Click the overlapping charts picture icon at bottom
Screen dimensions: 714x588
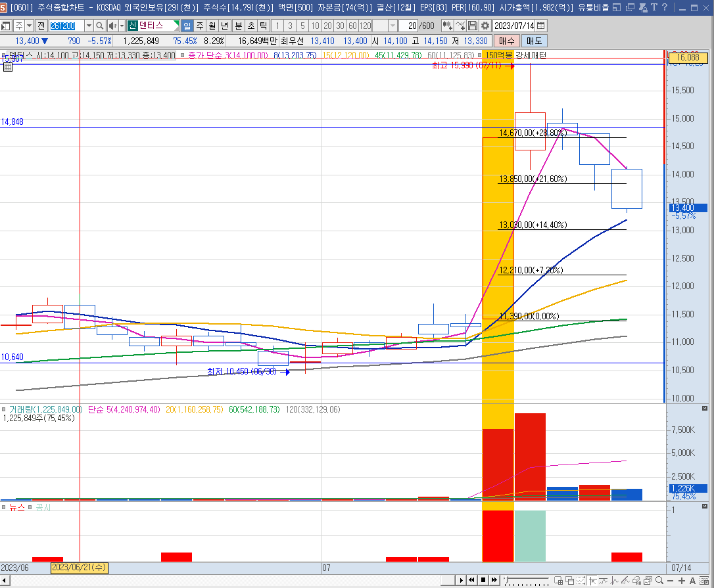(648, 580)
